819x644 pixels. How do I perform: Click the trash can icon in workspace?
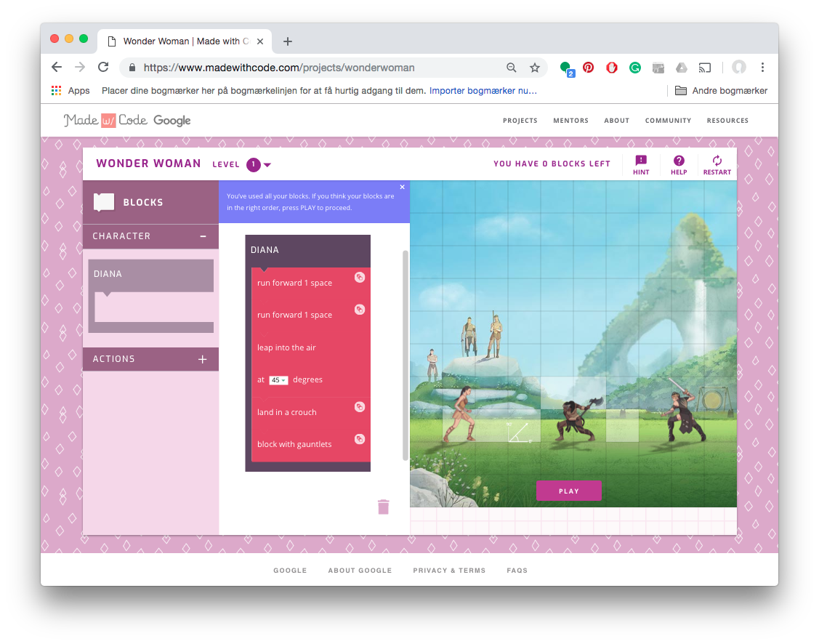point(384,507)
